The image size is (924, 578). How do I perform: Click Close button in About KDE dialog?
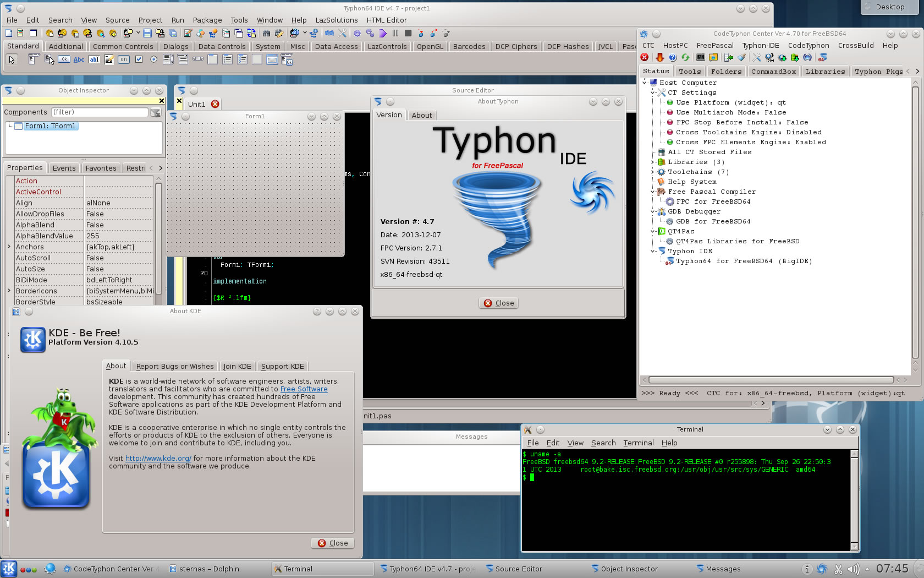coord(333,543)
